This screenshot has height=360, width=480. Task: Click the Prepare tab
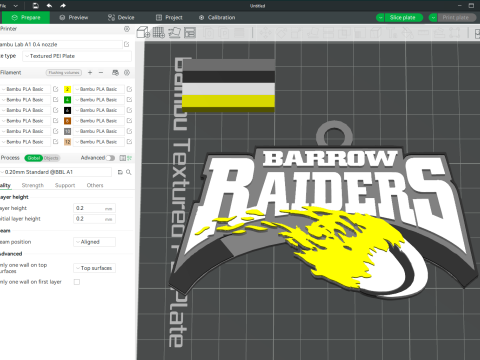(26, 18)
